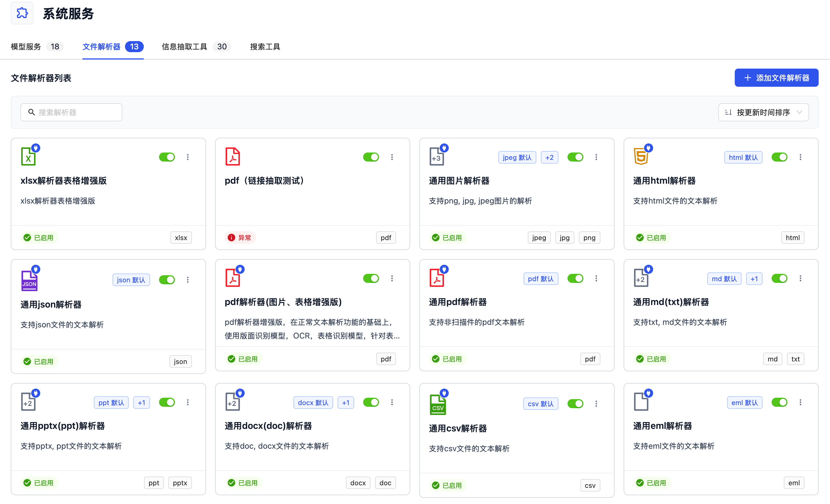This screenshot has height=504, width=830.
Task: Turn off the 通用csv解析器 switch
Action: (575, 404)
